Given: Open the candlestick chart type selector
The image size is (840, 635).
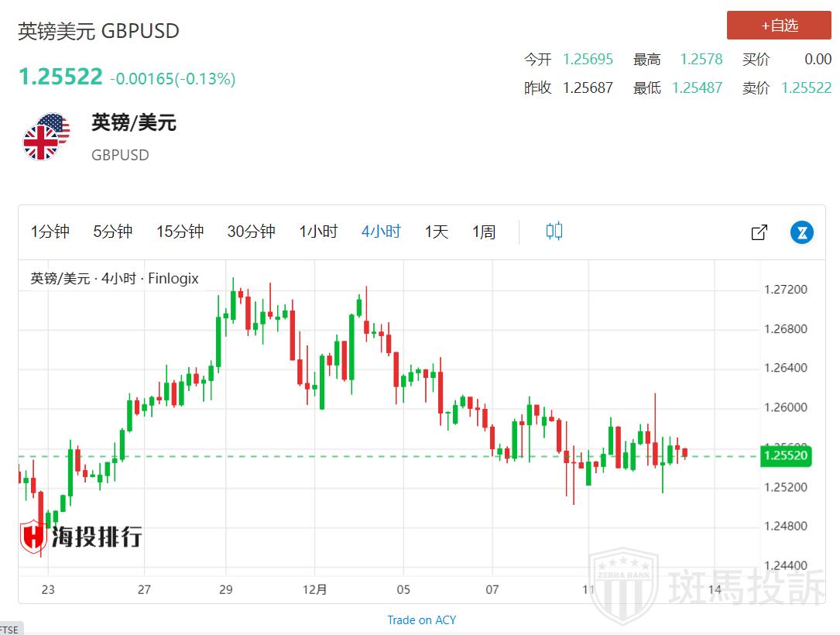Looking at the screenshot, I should [554, 231].
